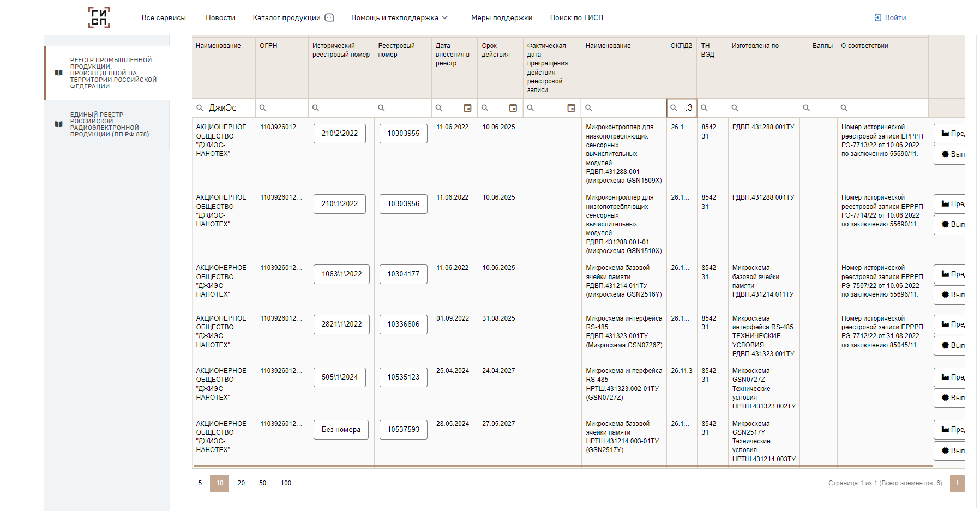The image size is (980, 511).
Task: Click the magnifier icon in the Исторический реестровый номер filter
Action: tap(316, 108)
